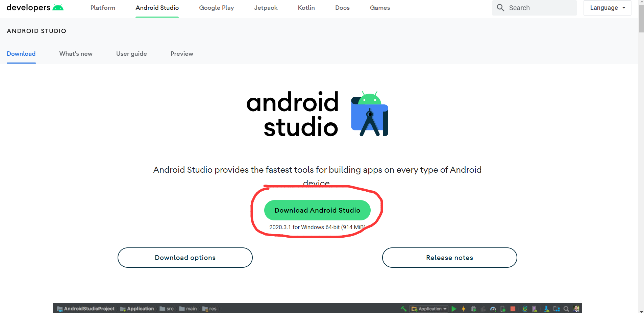Click the AVD Manager phone icon
The image size is (644, 313).
click(x=535, y=309)
